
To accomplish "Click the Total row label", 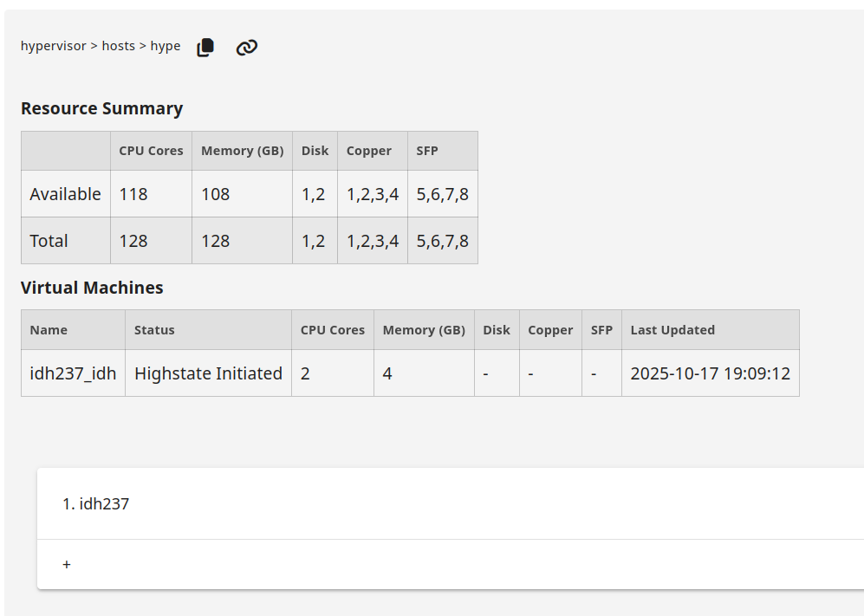I will 49,241.
